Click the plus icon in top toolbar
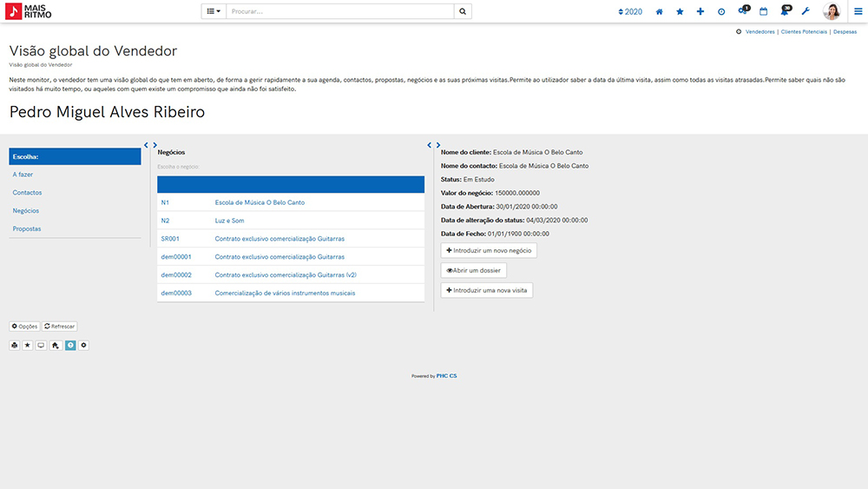Screen dimensions: 868x489 click(700, 11)
